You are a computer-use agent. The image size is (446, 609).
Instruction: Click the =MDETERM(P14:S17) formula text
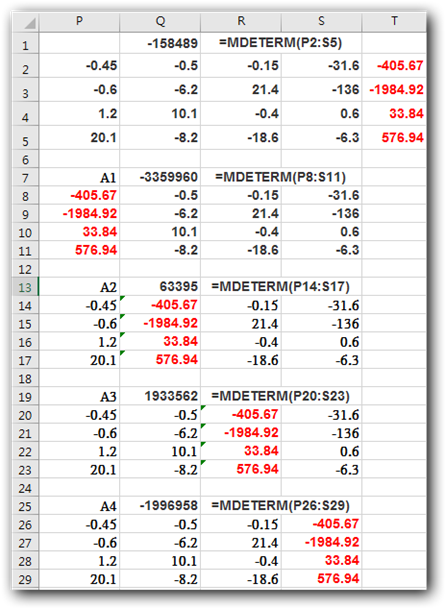(x=280, y=287)
